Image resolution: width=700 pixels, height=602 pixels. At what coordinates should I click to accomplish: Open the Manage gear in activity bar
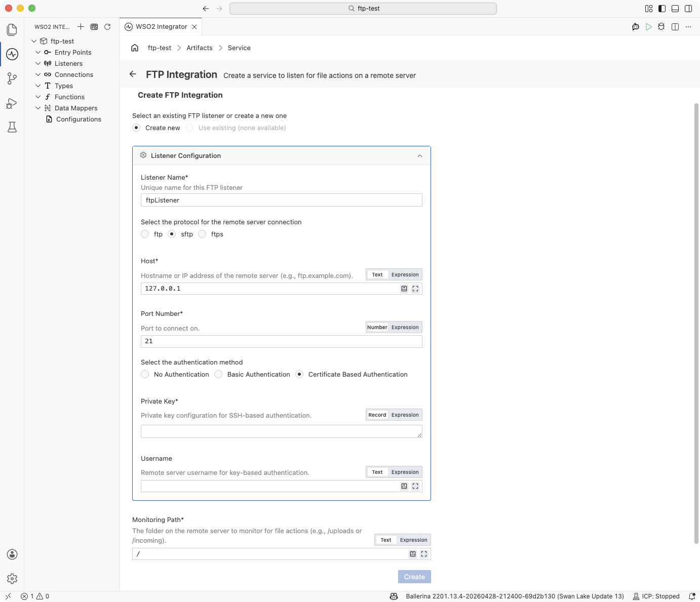pos(12,579)
